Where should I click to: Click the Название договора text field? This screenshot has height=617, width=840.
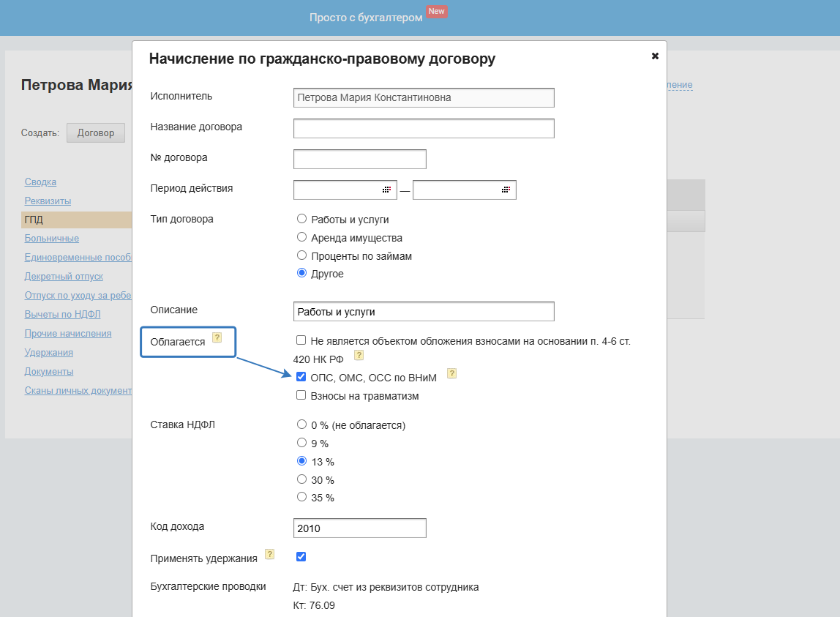(x=424, y=128)
